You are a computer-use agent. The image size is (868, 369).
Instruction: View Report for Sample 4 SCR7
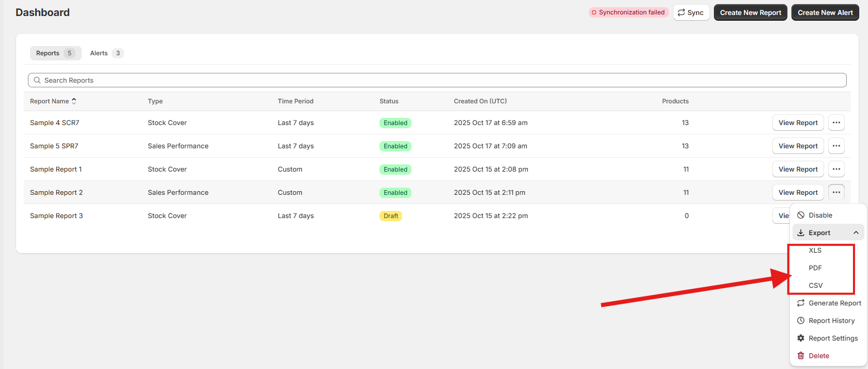[x=798, y=122]
